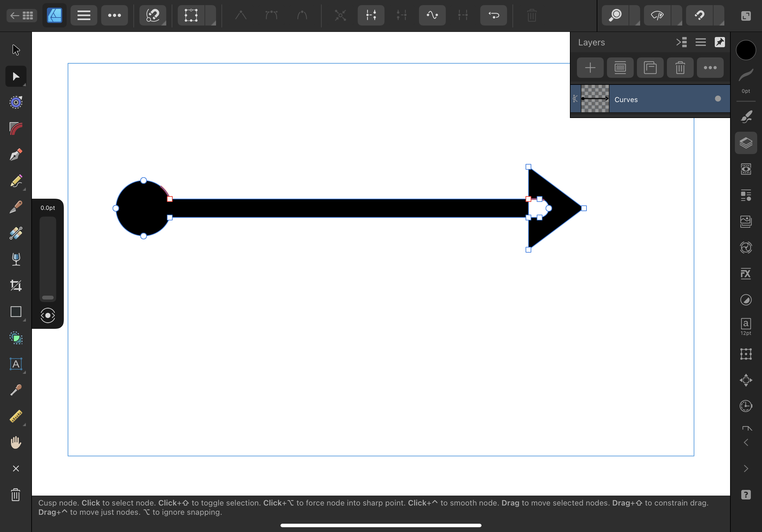Screen dimensions: 762x532
Task: Click the Add layer button
Action: coord(591,68)
